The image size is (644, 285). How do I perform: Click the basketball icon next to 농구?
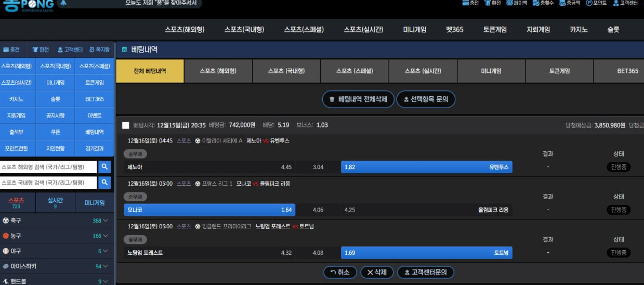(6, 236)
